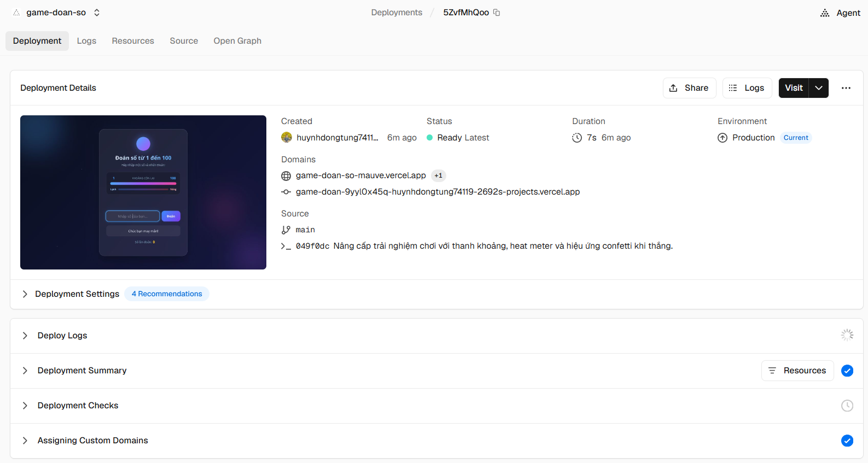Screen dimensions: 868x463
Task: Click the Deployment Checks clock icon
Action: (847, 406)
